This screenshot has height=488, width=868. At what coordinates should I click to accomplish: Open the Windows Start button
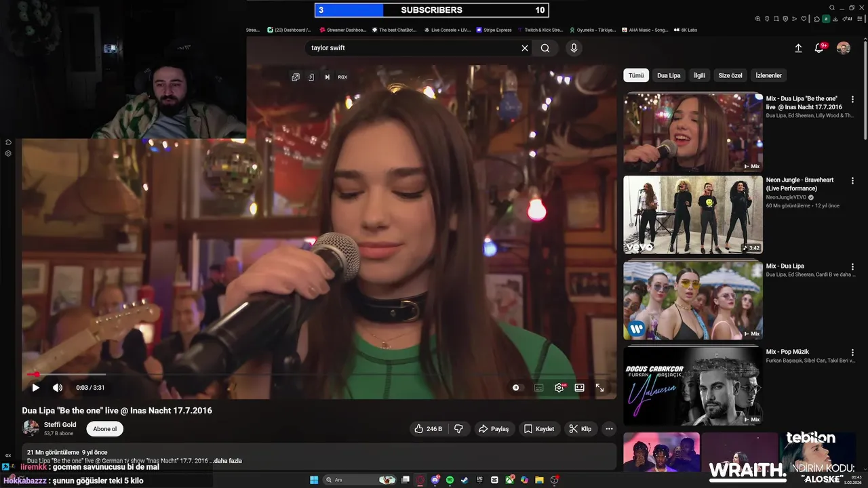pyautogui.click(x=314, y=480)
